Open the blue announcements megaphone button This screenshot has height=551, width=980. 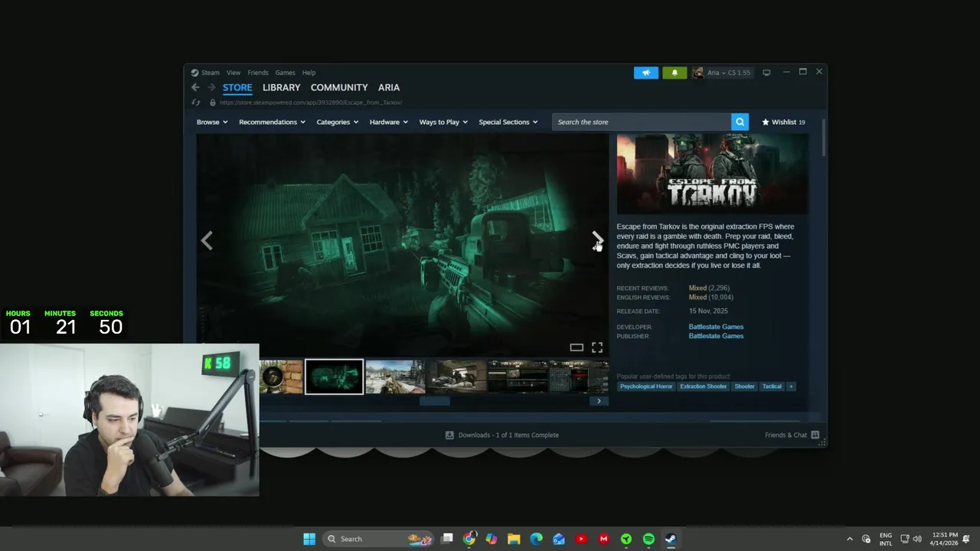pos(645,73)
